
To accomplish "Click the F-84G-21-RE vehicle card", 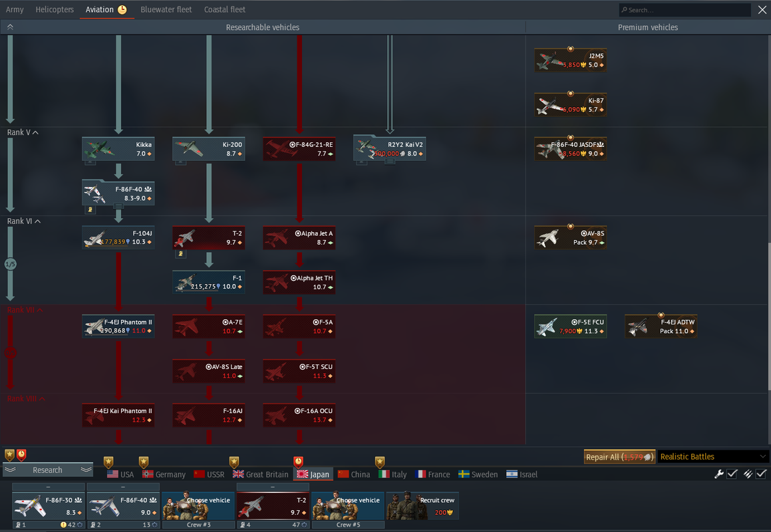I will tap(299, 148).
